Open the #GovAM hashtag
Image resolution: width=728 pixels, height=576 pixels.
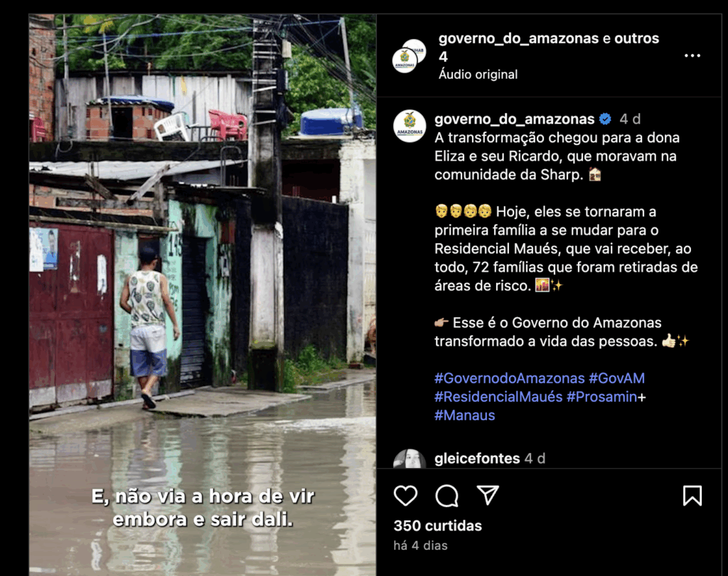click(616, 378)
